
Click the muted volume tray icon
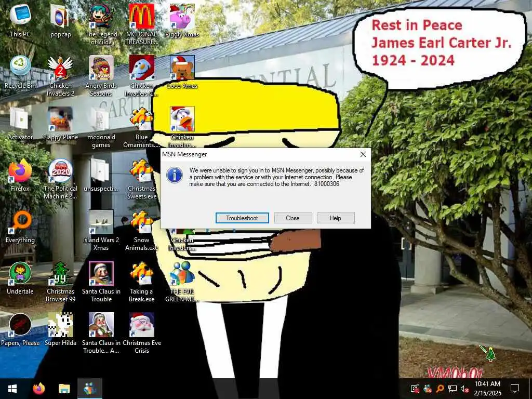pos(464,389)
